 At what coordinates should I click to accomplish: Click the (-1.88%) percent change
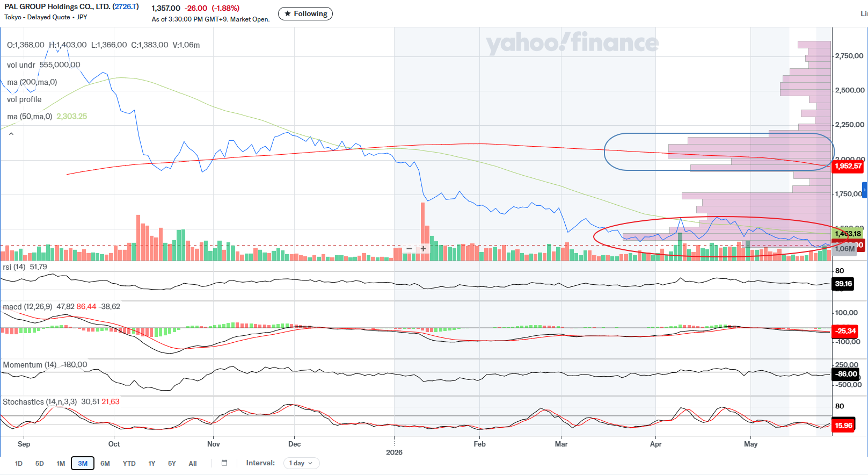tap(225, 8)
